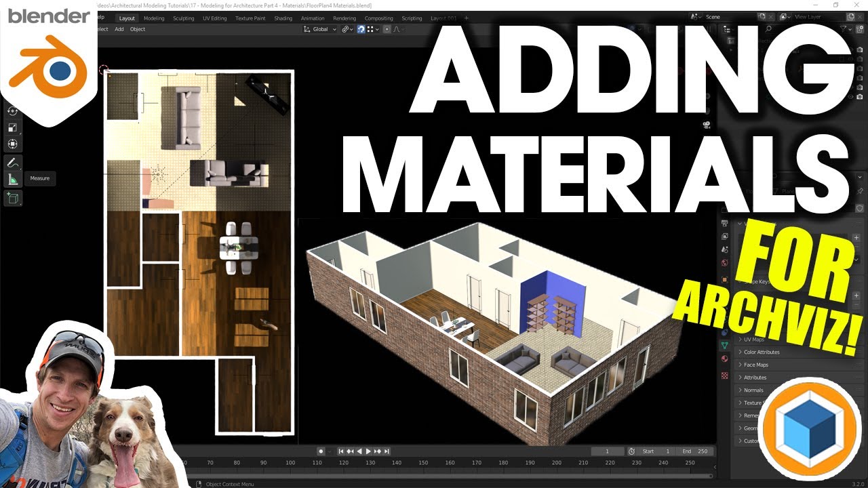Open the pivot point dropdown

pyautogui.click(x=347, y=29)
